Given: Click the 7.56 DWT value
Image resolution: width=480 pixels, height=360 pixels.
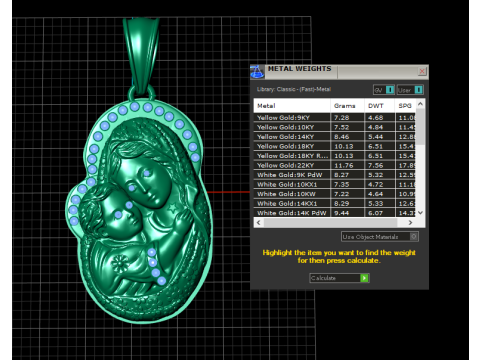Looking at the screenshot, I should tap(376, 165).
